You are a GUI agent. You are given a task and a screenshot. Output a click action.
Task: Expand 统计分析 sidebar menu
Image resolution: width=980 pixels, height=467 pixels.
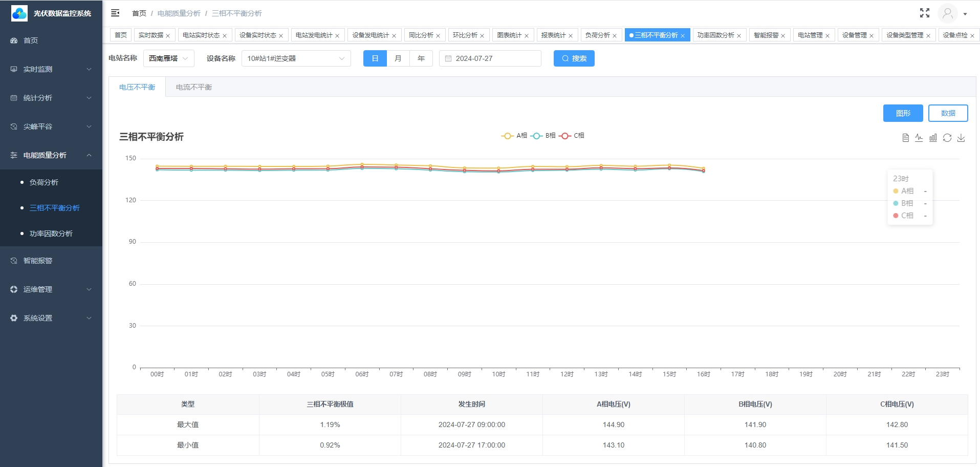click(x=51, y=98)
